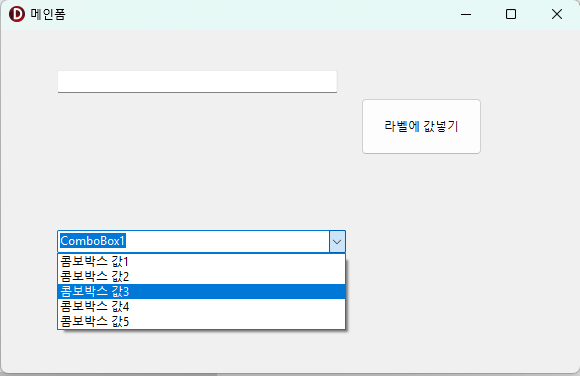Viewport: 580px width, 376px height.
Task: Click the 메인폼 window title text
Action: [48, 14]
